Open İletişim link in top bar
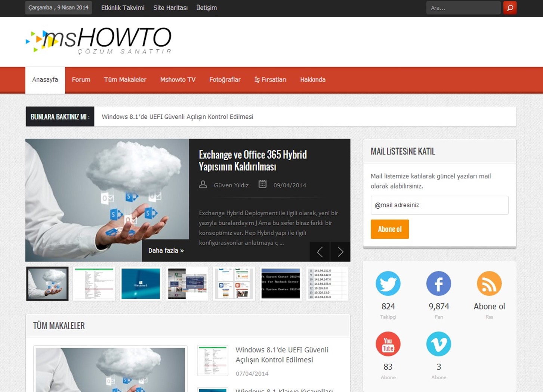 (207, 7)
